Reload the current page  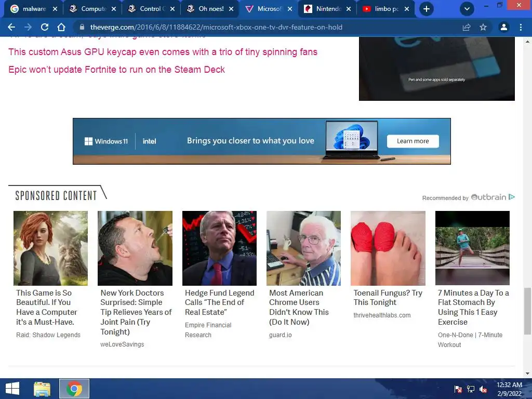(x=45, y=27)
